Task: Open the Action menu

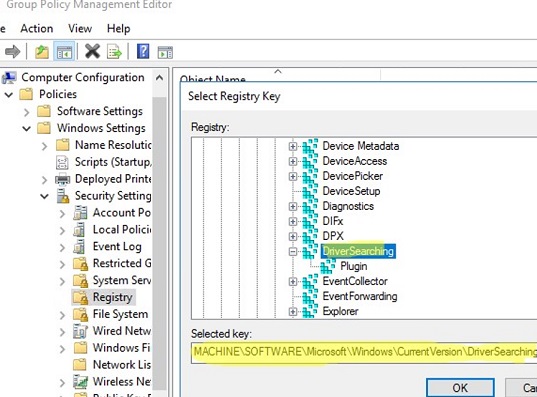Action: point(37,28)
